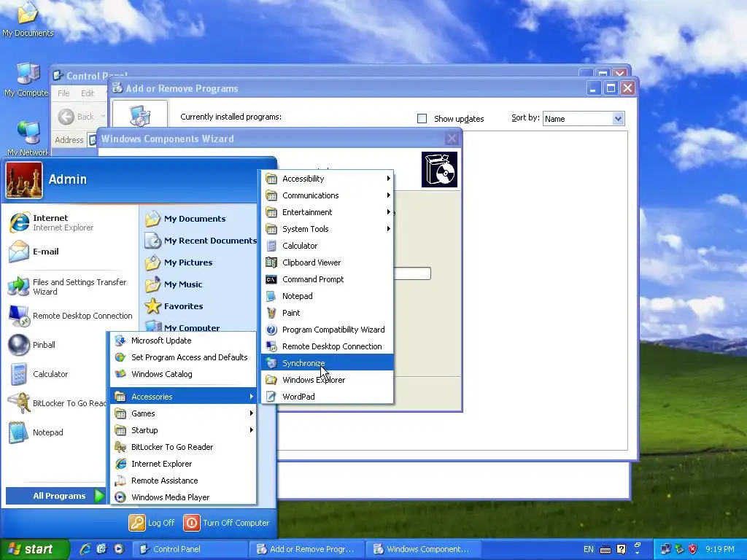Screen dimensions: 747x560
Task: Click the Synchronize menu item
Action: pos(328,363)
